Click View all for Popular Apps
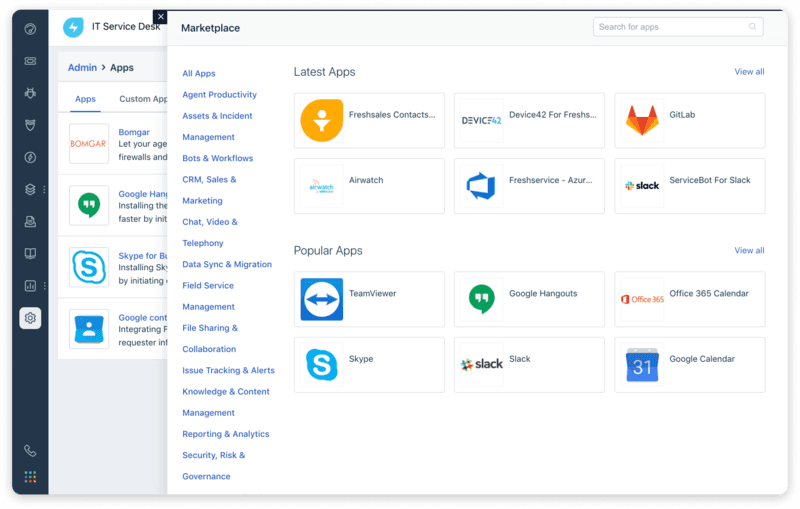Viewport: 800px width, 509px height. pyautogui.click(x=749, y=250)
